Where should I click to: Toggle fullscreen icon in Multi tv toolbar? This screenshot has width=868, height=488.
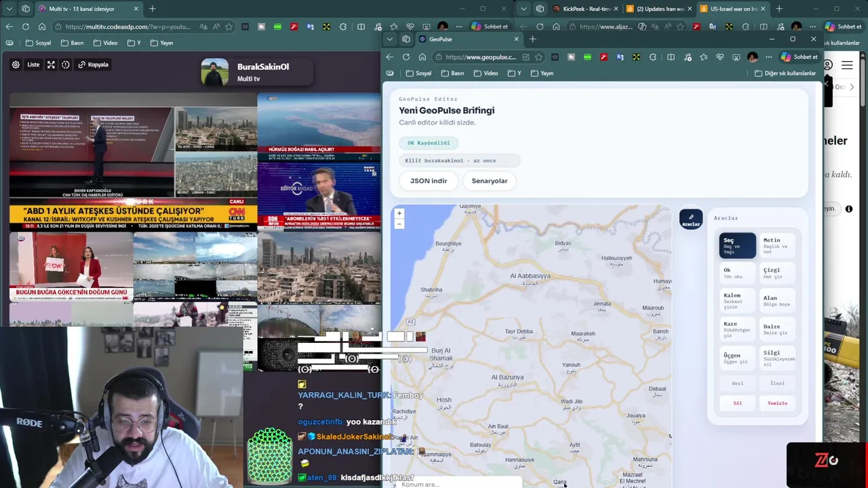coord(51,64)
